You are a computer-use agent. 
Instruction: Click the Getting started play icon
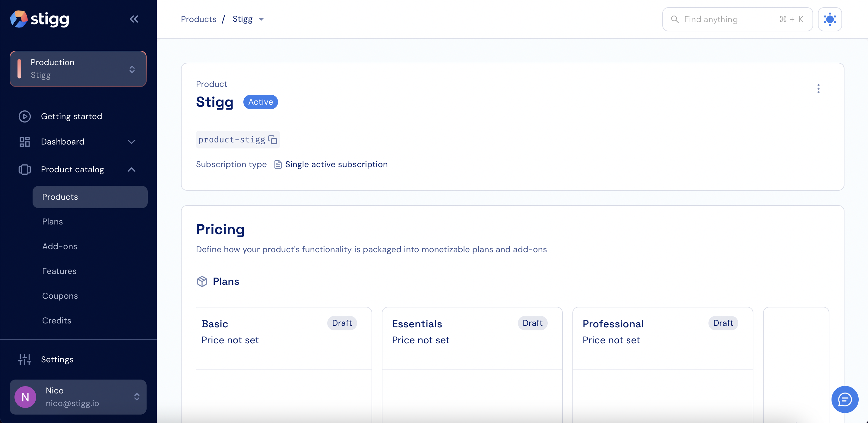coord(25,116)
